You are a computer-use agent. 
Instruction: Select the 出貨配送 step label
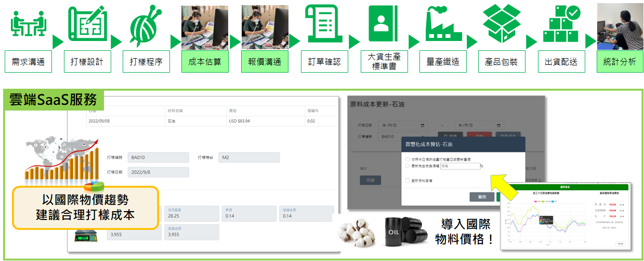coord(561,62)
